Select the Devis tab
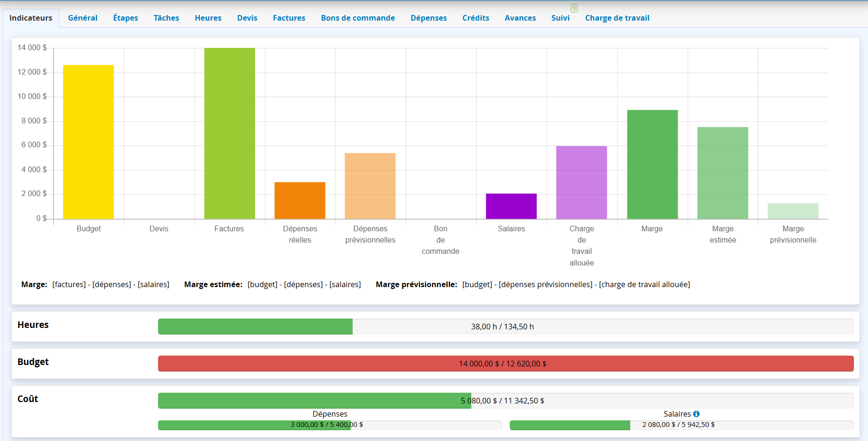 [247, 18]
